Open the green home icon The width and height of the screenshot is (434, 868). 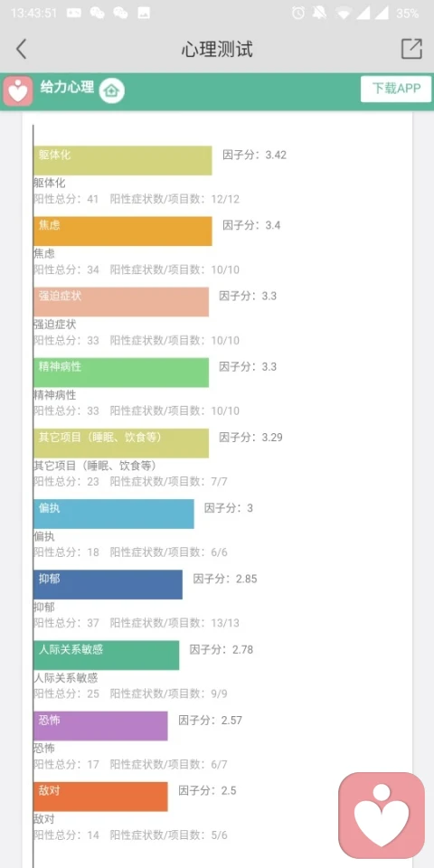(x=112, y=90)
